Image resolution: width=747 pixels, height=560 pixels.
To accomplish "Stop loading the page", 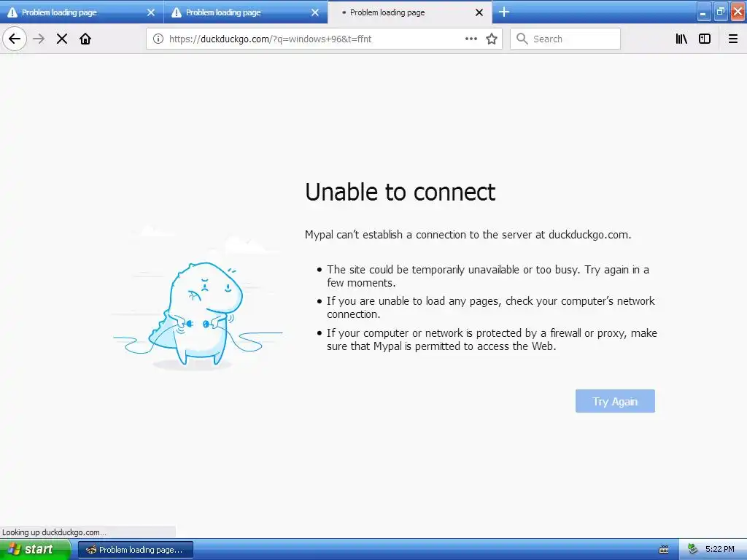I will (x=62, y=39).
